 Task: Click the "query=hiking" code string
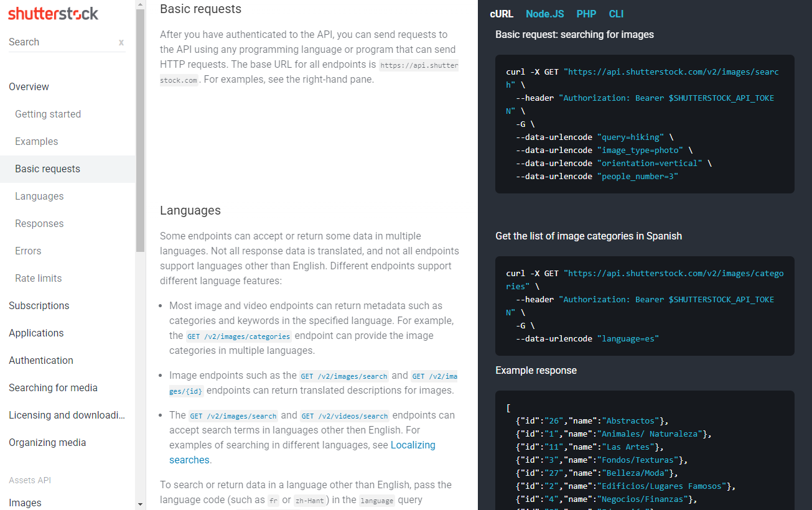630,137
